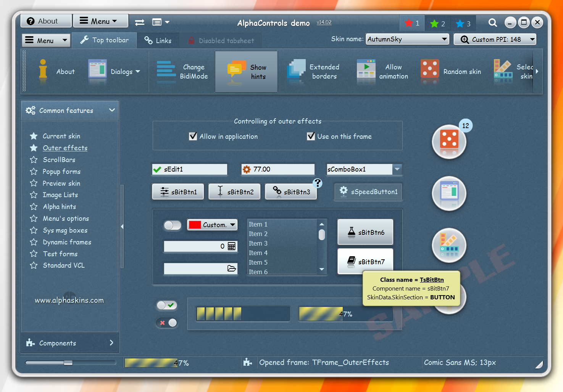
Task: Open the second-row hamburger Menu dropdown
Action: point(46,40)
